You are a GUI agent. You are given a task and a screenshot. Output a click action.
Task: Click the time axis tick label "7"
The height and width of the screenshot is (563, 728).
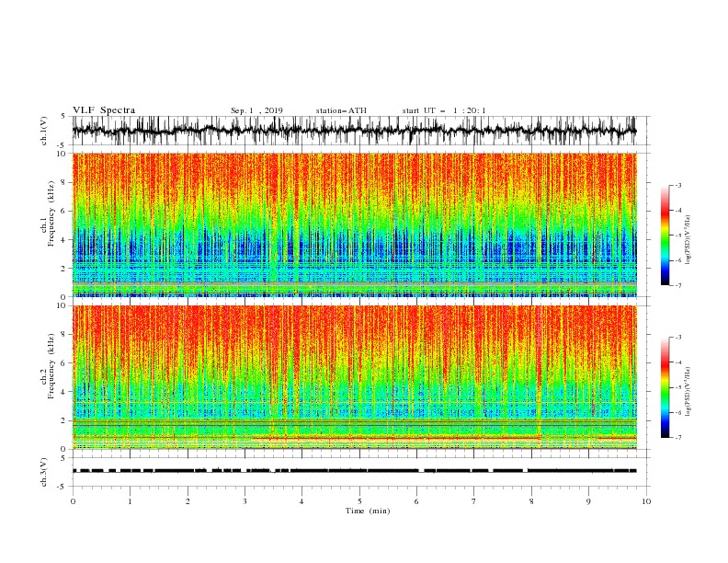474,501
